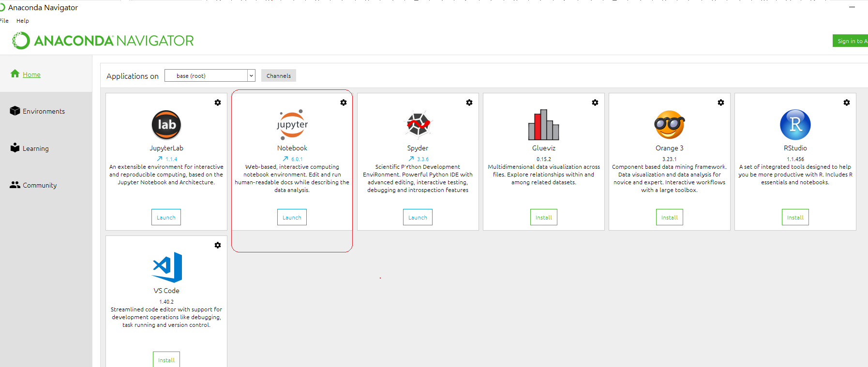Click the Jupyter Notebook logo icon
This screenshot has width=868, height=367.
[292, 125]
